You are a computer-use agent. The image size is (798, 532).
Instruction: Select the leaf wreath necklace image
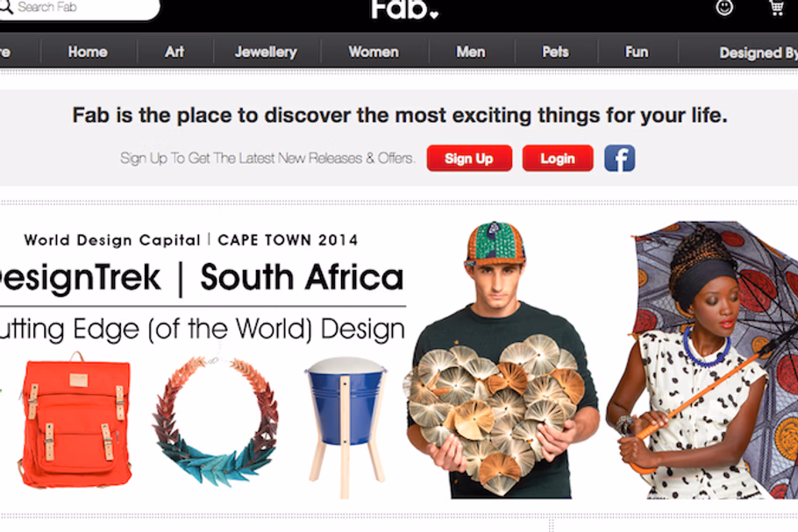coord(215,419)
